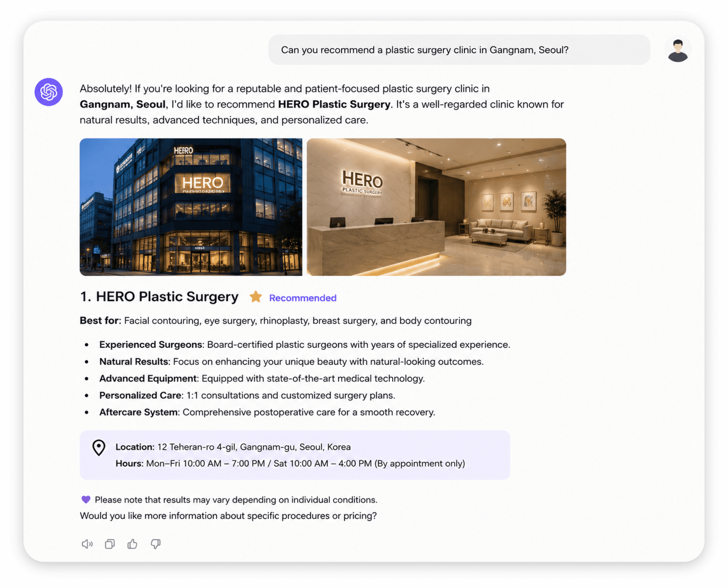
Task: Click the "1. HERO Plastic Surgery" heading
Action: coord(159,296)
